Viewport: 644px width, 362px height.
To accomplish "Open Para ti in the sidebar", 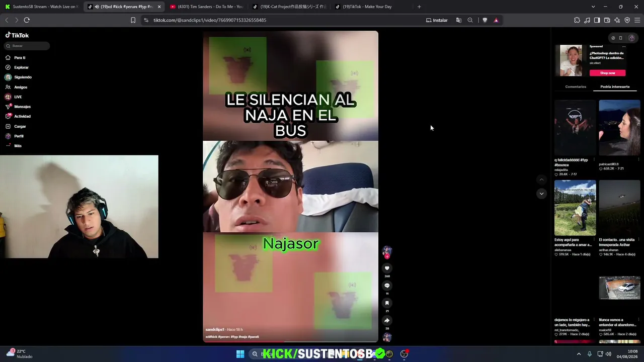I will coord(15,58).
